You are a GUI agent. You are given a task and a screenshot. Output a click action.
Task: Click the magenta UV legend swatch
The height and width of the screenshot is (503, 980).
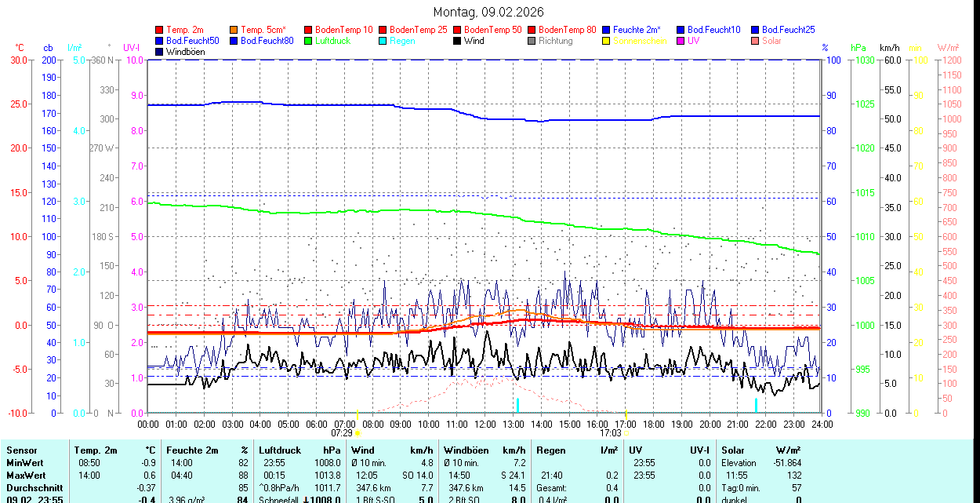681,41
